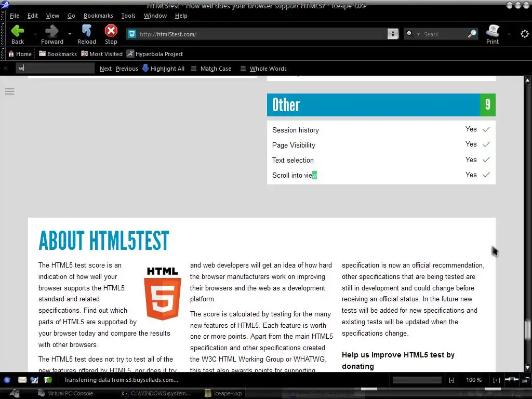Go to Home on the personal toolbar
532x399 pixels.
point(20,54)
